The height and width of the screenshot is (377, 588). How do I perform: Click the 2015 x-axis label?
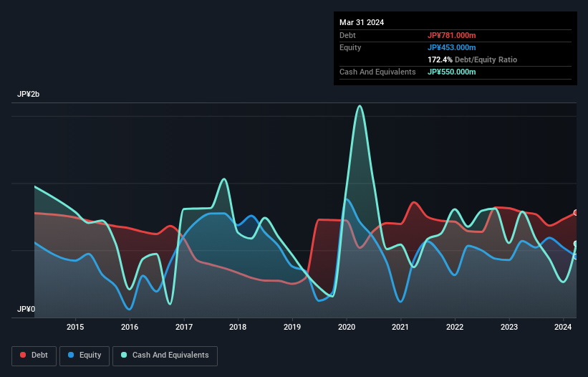click(x=75, y=327)
